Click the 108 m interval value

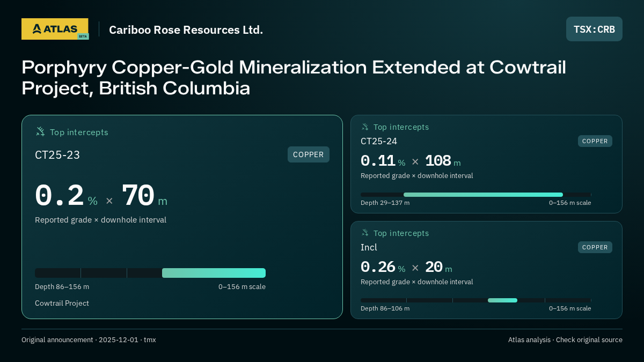point(443,161)
